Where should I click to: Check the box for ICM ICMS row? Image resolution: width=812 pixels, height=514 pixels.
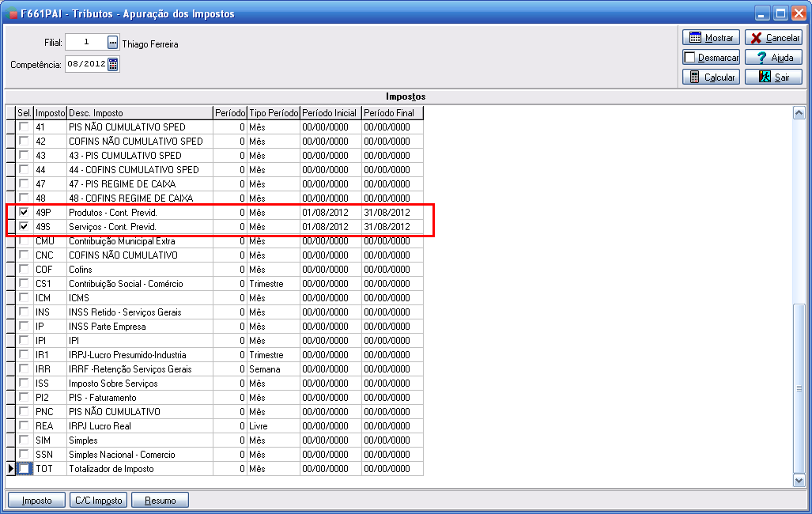24,297
